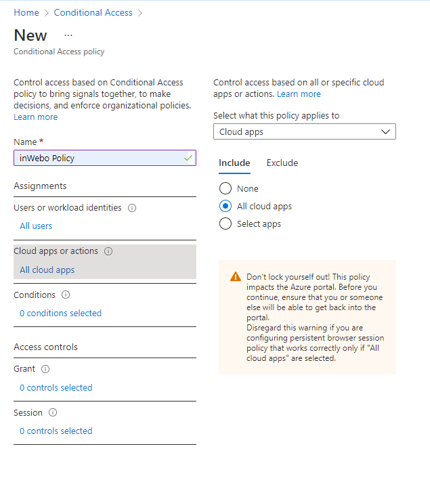Click the Grant info icon
The image size is (430, 491).
45,369
